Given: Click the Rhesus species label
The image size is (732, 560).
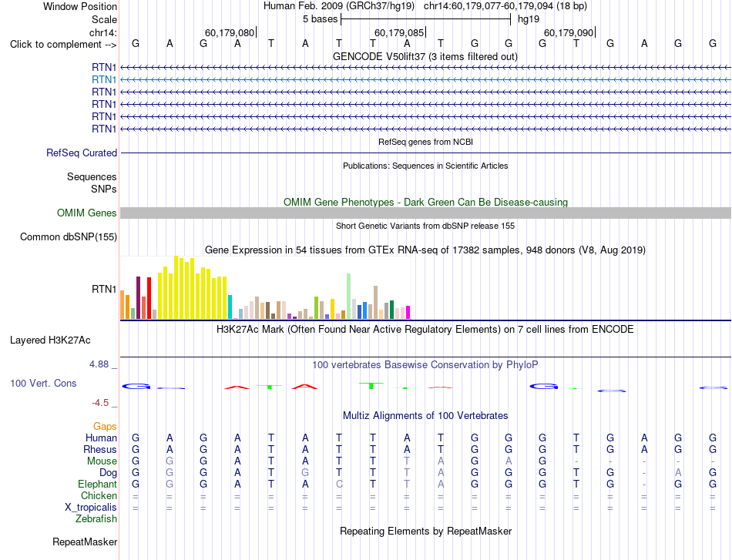Looking at the screenshot, I should click(x=100, y=449).
